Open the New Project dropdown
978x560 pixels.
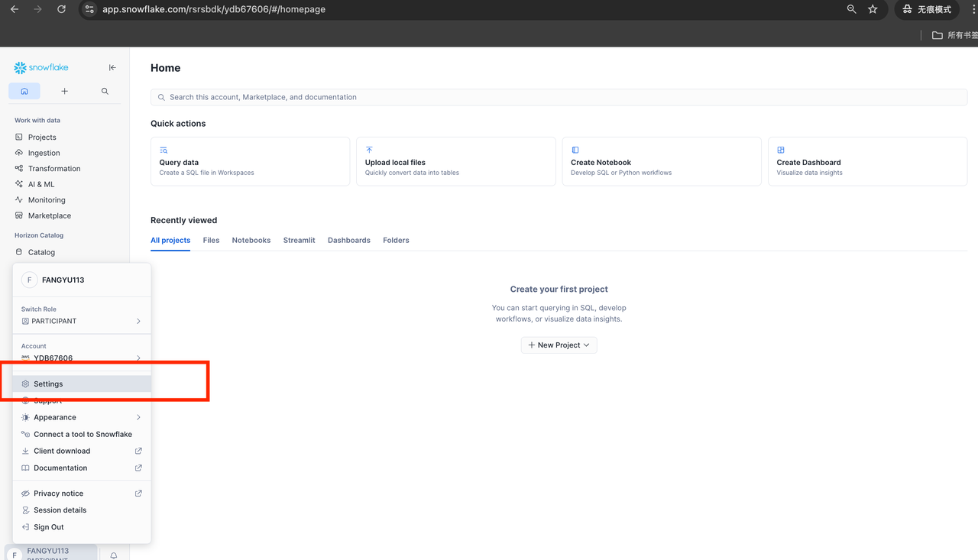(x=559, y=345)
